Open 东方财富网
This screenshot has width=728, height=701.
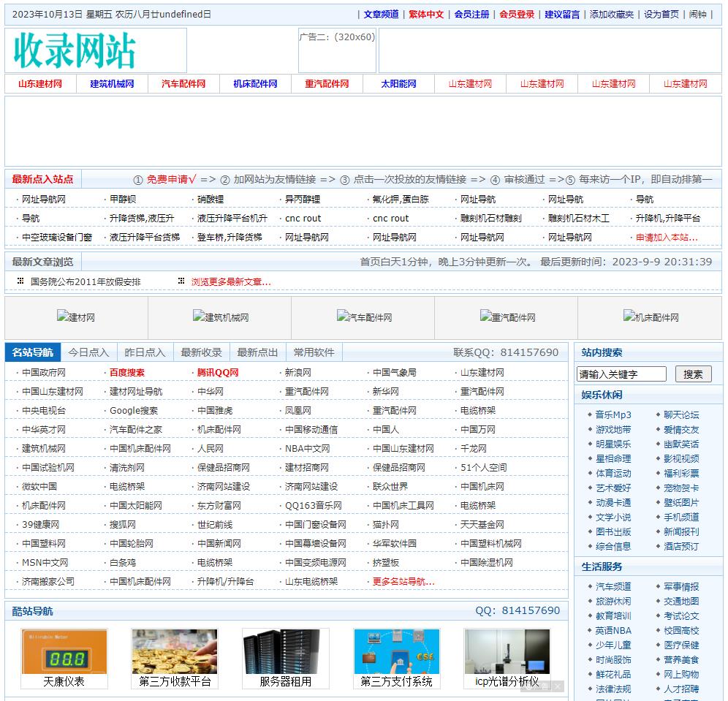click(x=219, y=506)
